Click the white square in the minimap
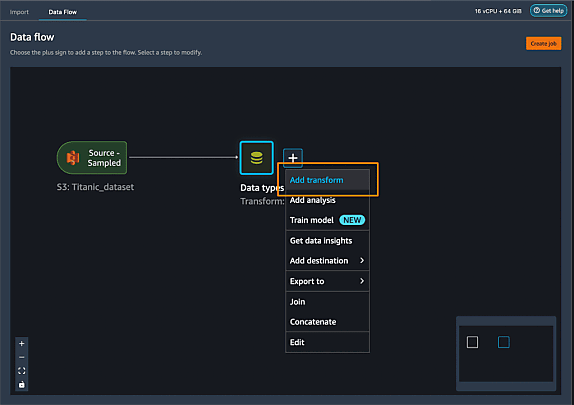 tap(472, 342)
